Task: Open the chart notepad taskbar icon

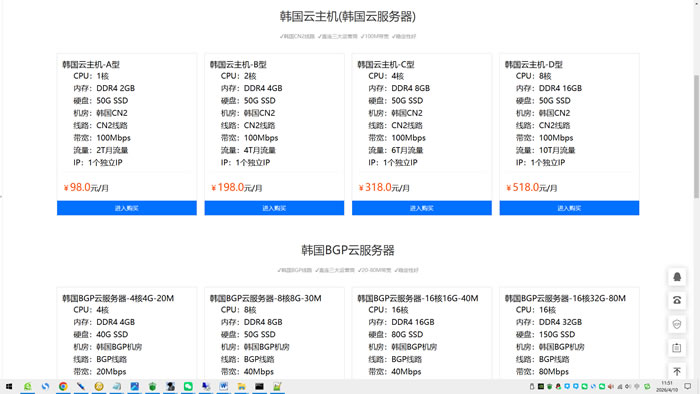Action: click(x=277, y=386)
